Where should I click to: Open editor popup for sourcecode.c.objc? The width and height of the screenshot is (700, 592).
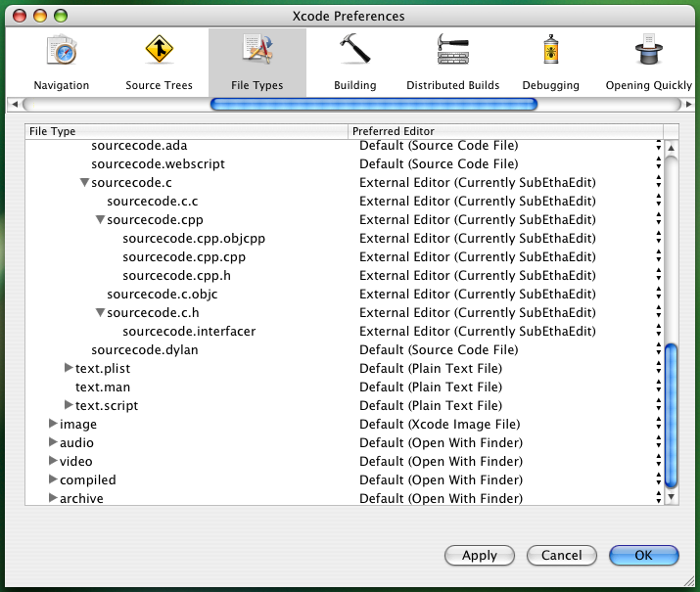tap(659, 294)
